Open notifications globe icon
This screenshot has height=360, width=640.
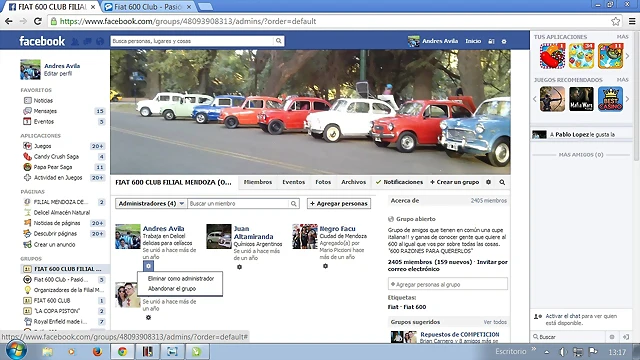100,41
